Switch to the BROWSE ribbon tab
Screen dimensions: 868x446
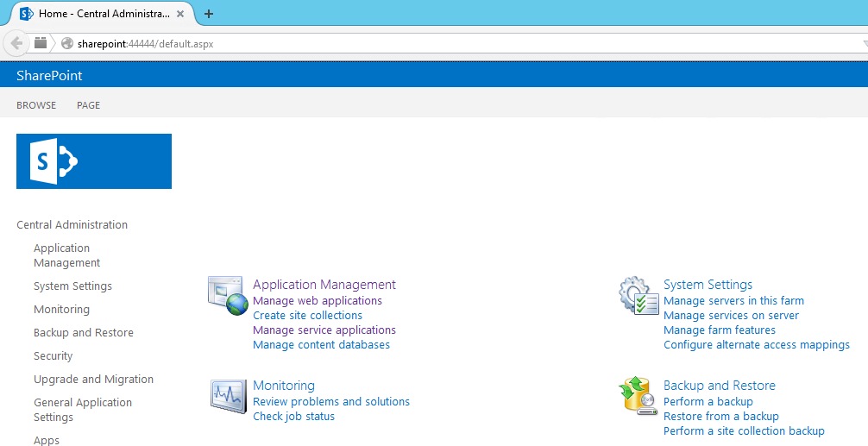click(36, 105)
